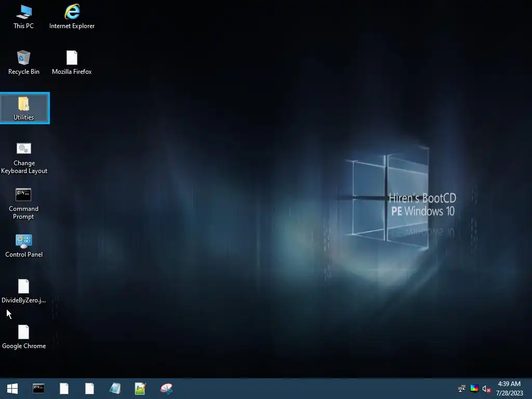Open the Windows Start menu
This screenshot has width=532, height=399.
tap(12, 389)
